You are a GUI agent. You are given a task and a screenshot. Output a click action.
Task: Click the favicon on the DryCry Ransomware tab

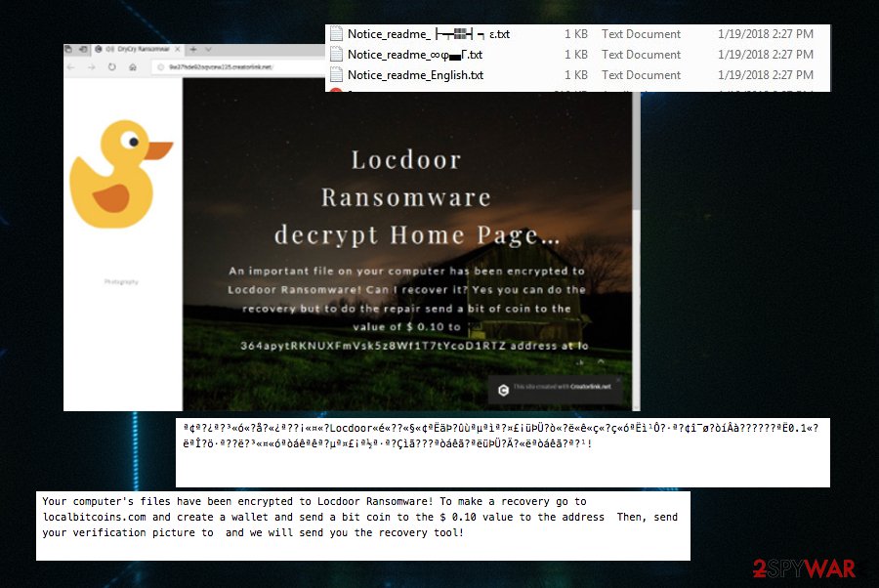(97, 48)
